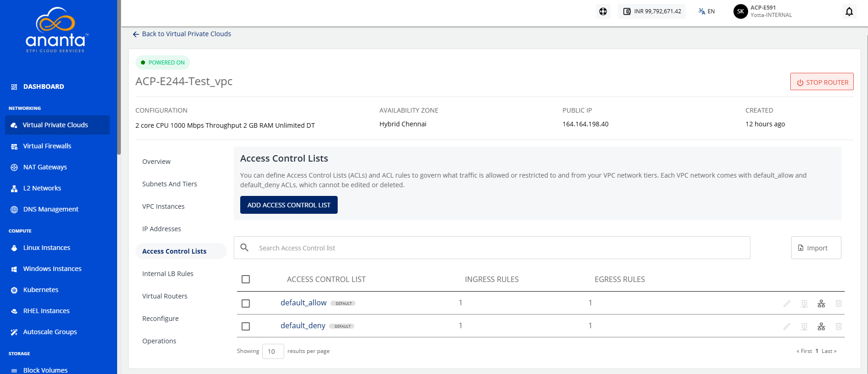Open the Overview tab
The height and width of the screenshot is (374, 868).
156,162
